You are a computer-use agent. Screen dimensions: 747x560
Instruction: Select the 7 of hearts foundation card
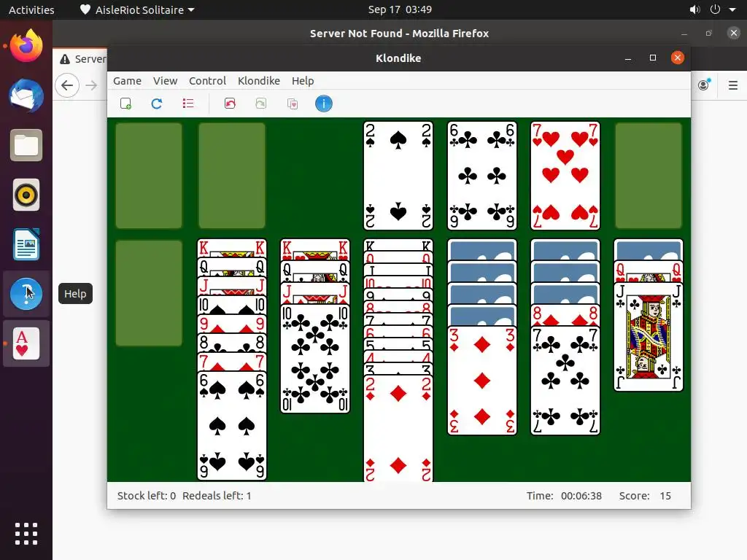click(x=565, y=176)
